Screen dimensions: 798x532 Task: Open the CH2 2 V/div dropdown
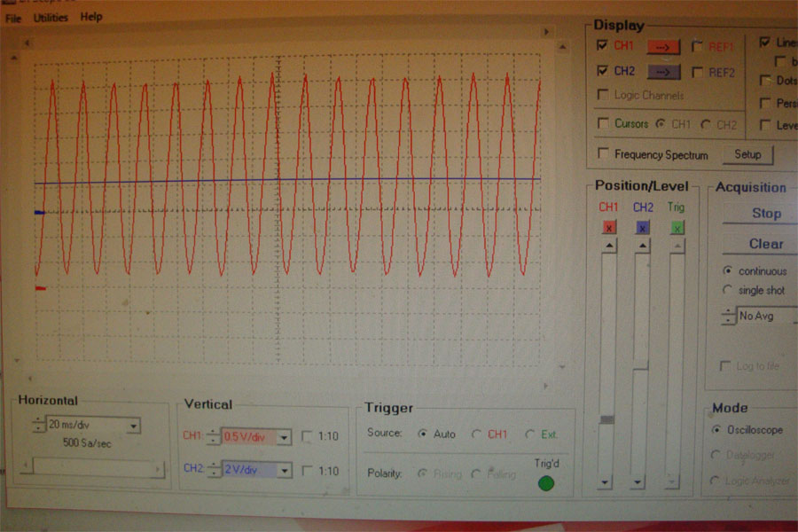tap(284, 470)
